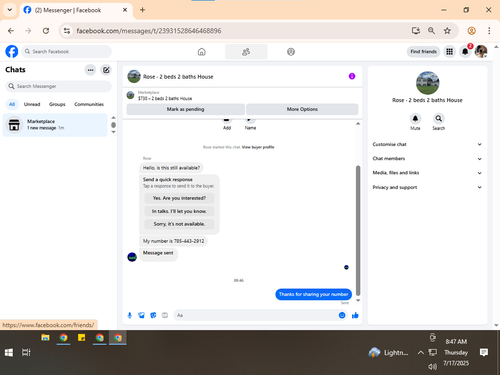The image size is (500, 375).
Task: Show hidden system tray icons
Action: [x=421, y=352]
